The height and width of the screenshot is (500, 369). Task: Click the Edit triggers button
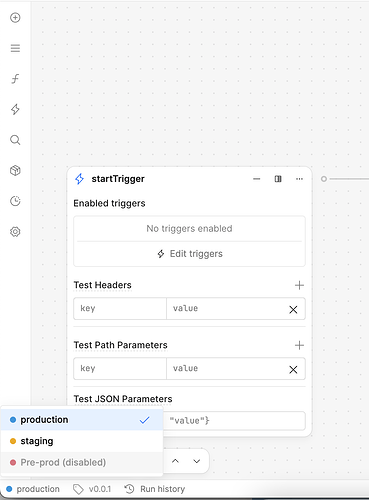point(189,254)
